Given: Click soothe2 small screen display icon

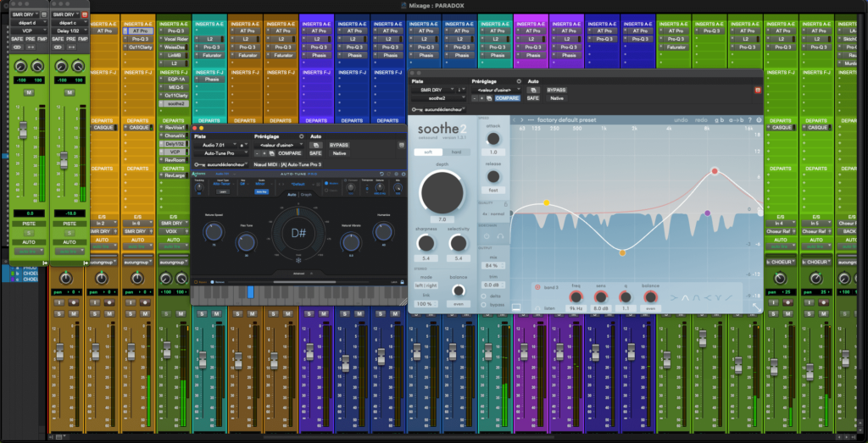Looking at the screenshot, I should click(x=516, y=307).
